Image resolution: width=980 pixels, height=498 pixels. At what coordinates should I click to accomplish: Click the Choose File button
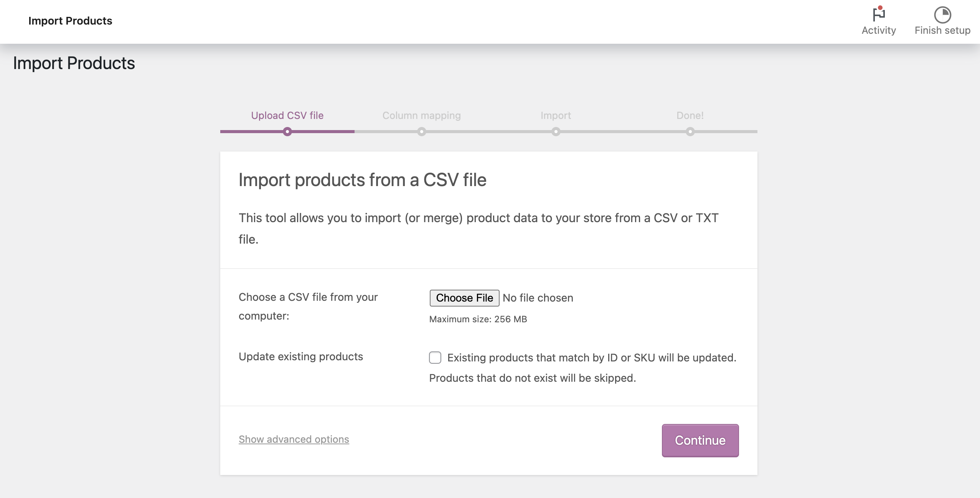click(x=464, y=297)
